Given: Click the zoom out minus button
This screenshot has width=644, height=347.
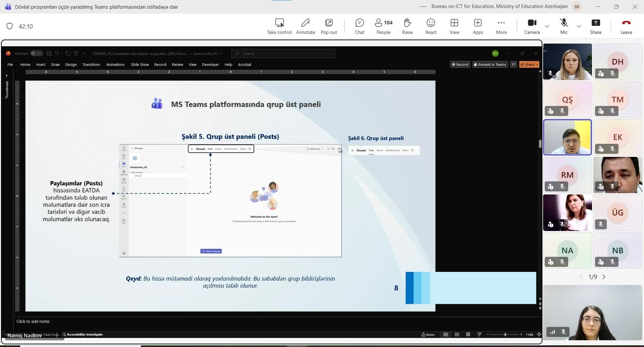Looking at the screenshot, I should click(x=488, y=335).
